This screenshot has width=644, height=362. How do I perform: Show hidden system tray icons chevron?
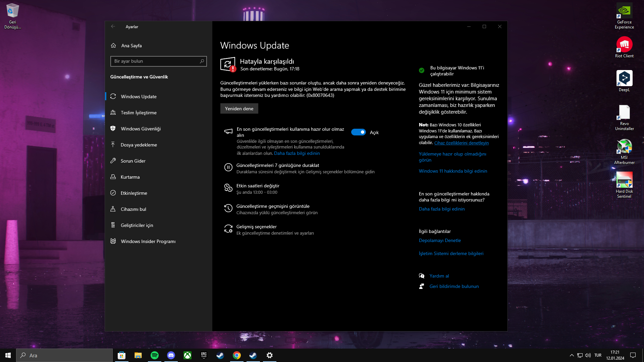pyautogui.click(x=572, y=355)
